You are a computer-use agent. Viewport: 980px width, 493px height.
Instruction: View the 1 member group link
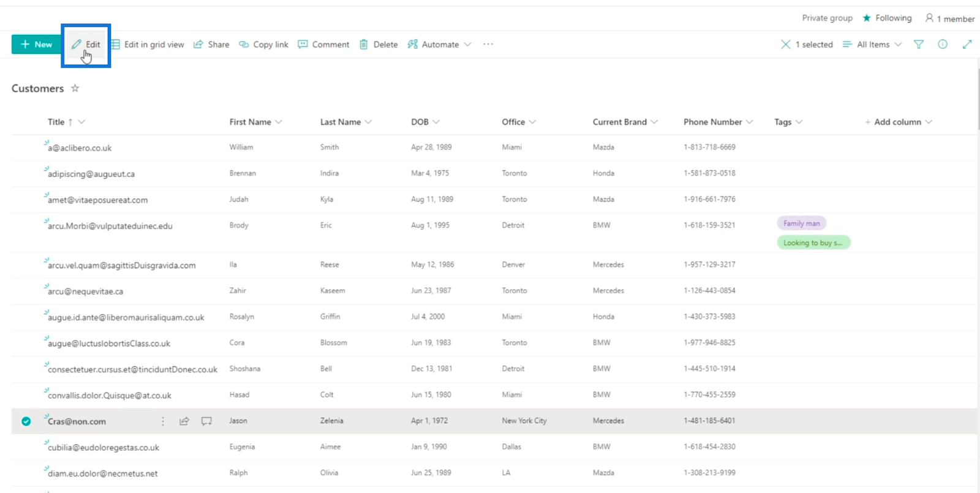(x=950, y=18)
